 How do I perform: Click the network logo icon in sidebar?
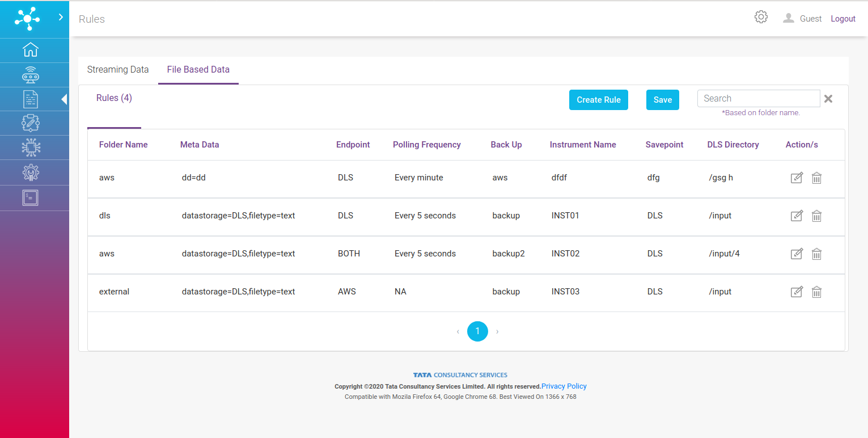coord(27,19)
